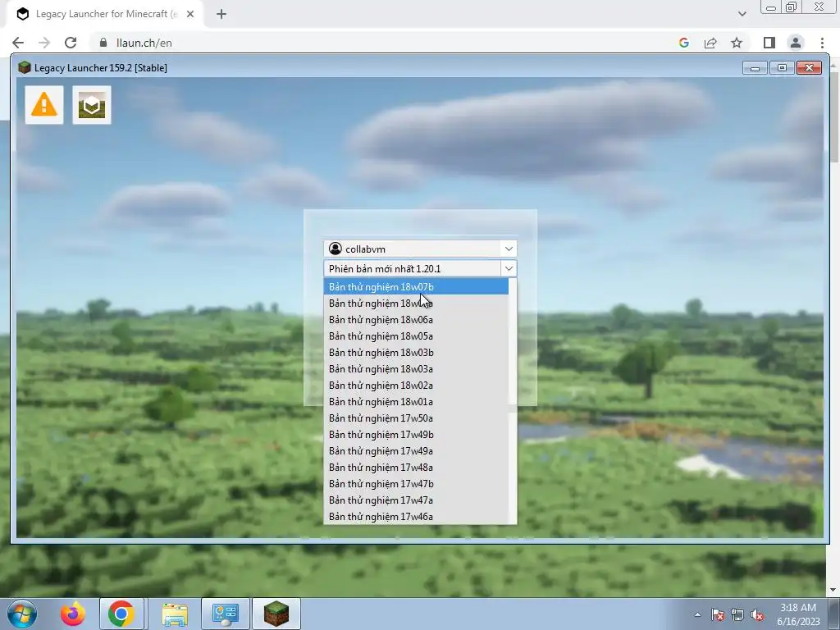Choose snapshot 18w06a from list
This screenshot has height=630, width=840.
tap(416, 320)
